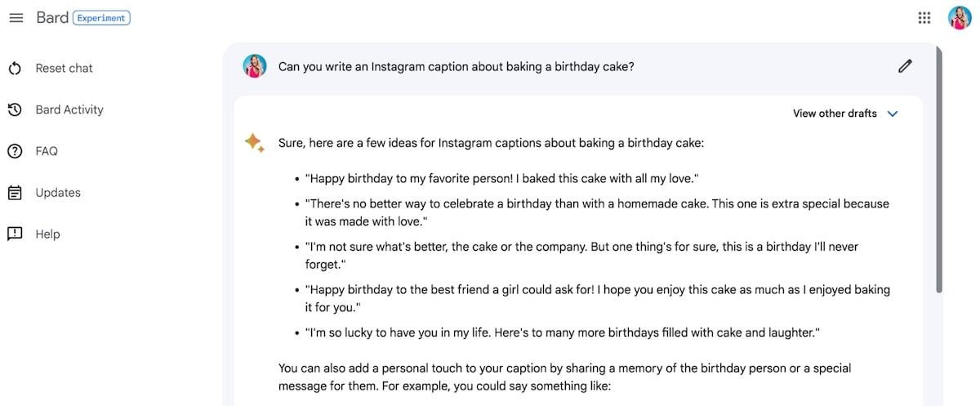The width and height of the screenshot is (980, 406).
Task: Open the hamburger main menu
Action: (16, 18)
